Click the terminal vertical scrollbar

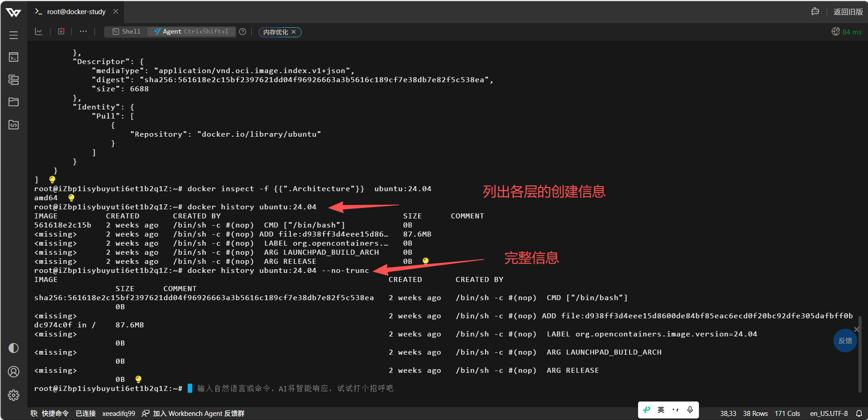[860, 354]
